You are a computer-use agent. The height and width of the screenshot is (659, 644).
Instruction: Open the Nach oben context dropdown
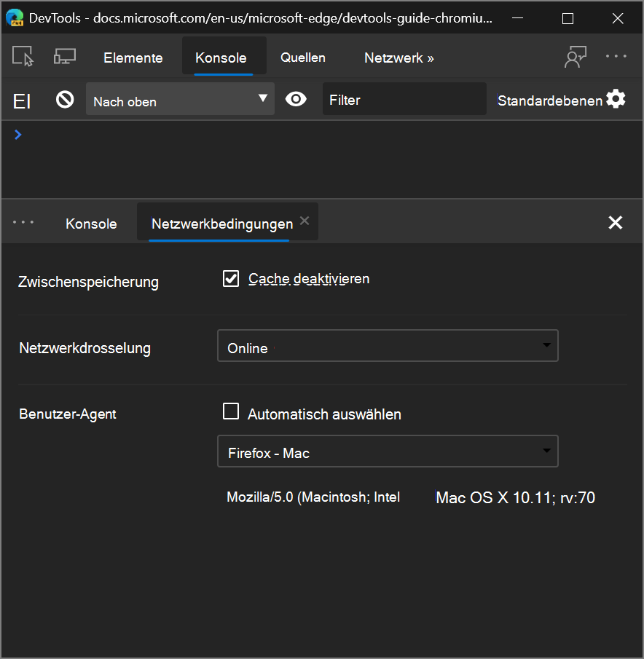pos(180,100)
